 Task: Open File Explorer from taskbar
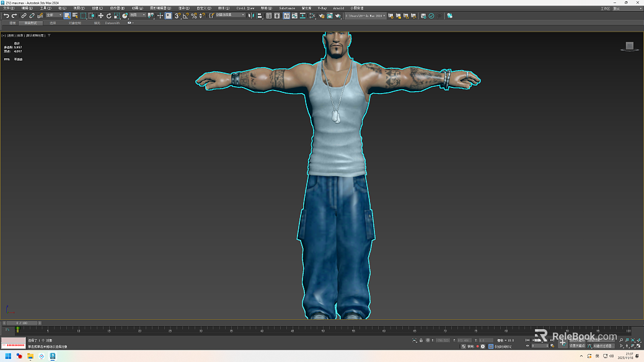tap(30, 356)
